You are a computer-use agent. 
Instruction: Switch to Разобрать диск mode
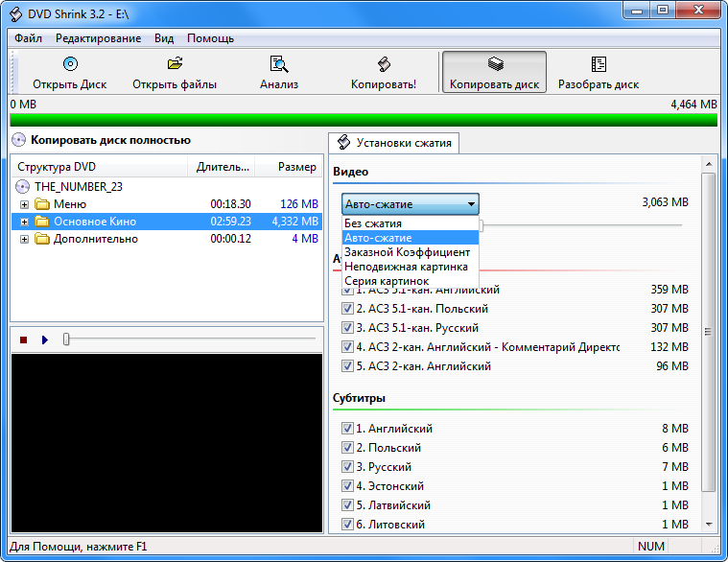[x=599, y=72]
